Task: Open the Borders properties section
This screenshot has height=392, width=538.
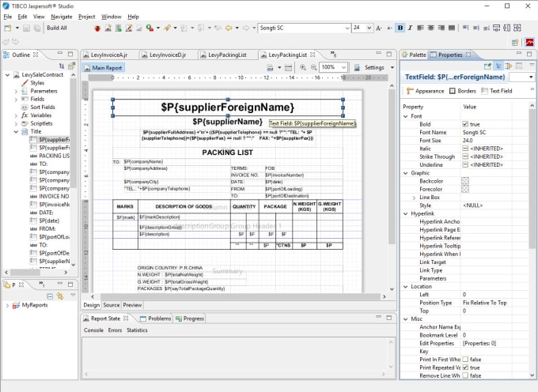Action: (x=463, y=91)
